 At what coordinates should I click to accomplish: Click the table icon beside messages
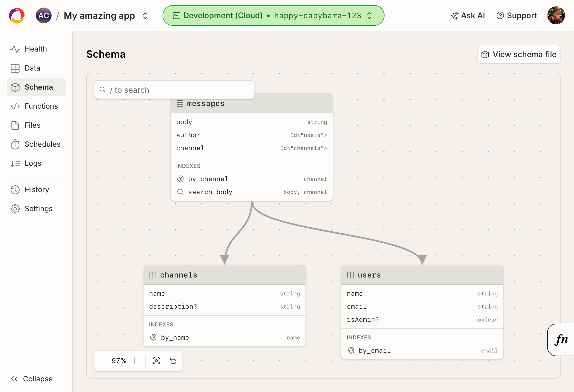[x=180, y=104]
